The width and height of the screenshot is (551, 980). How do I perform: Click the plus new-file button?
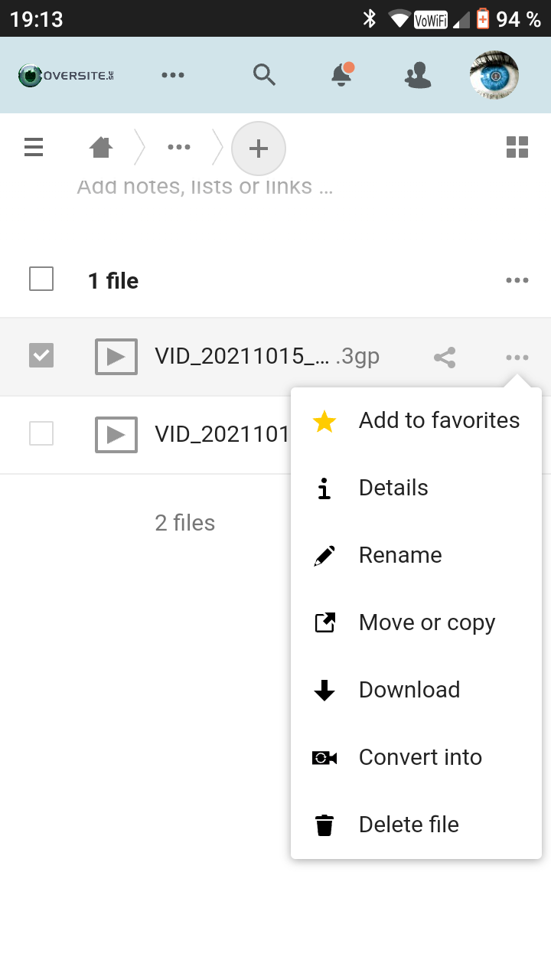click(x=259, y=149)
